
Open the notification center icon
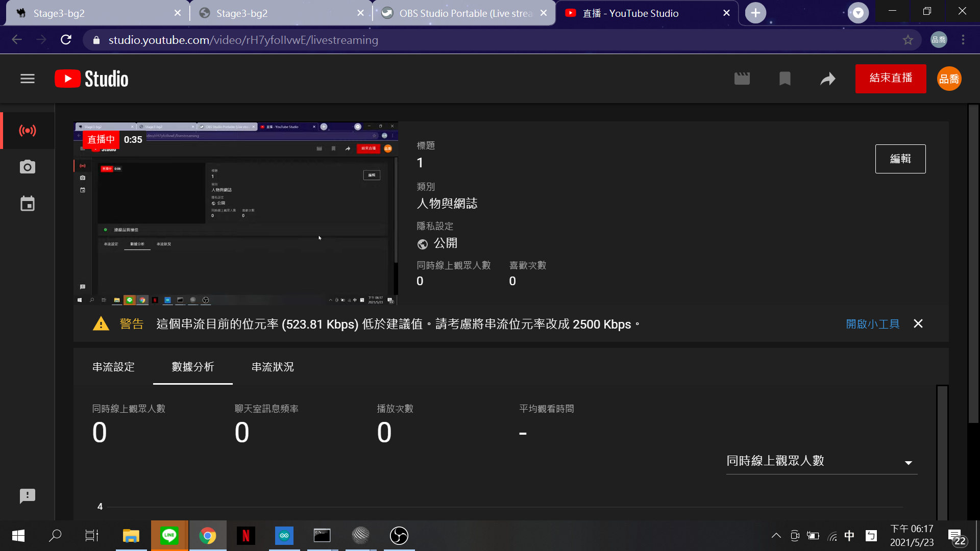[x=957, y=537]
